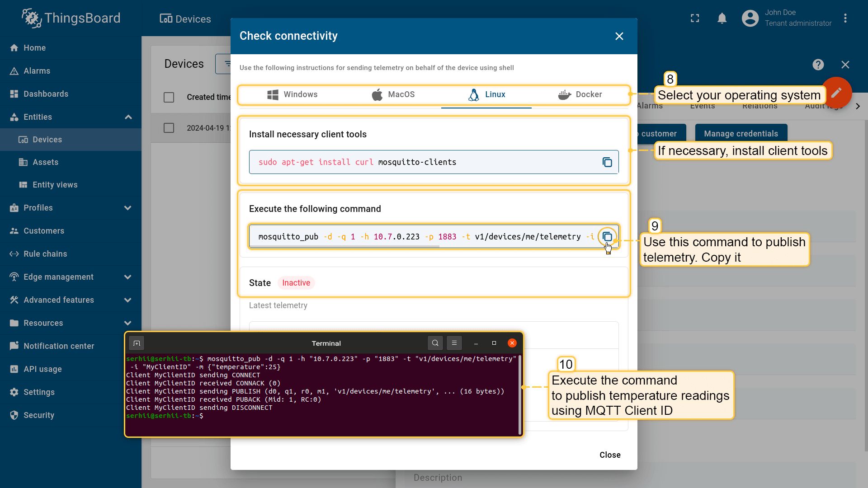
Task: Expand the Profiles sidebar section
Action: [x=128, y=208]
